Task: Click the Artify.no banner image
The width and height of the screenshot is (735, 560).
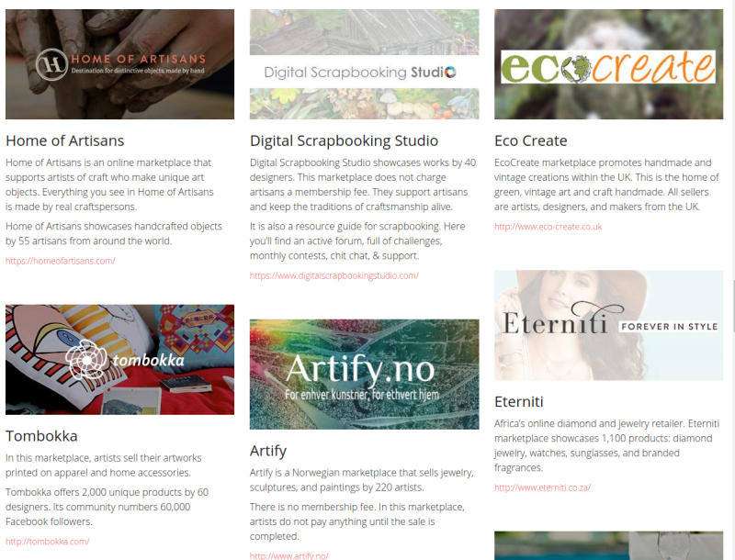Action: [x=364, y=375]
